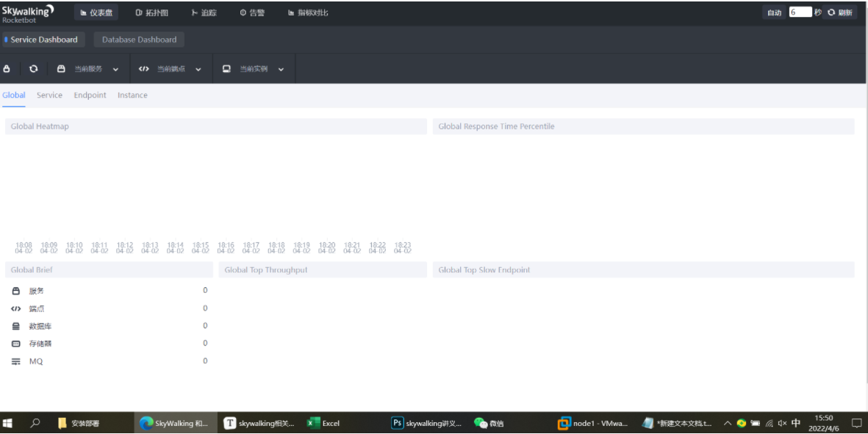The height and width of the screenshot is (434, 868).
Task: Expand the 当前端点 endpoint dropdown
Action: point(171,68)
